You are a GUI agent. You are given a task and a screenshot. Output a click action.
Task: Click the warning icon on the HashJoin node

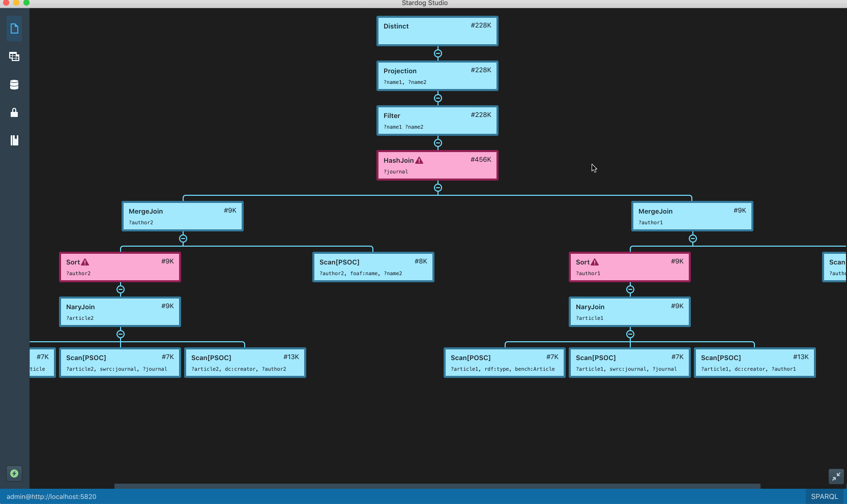click(419, 160)
